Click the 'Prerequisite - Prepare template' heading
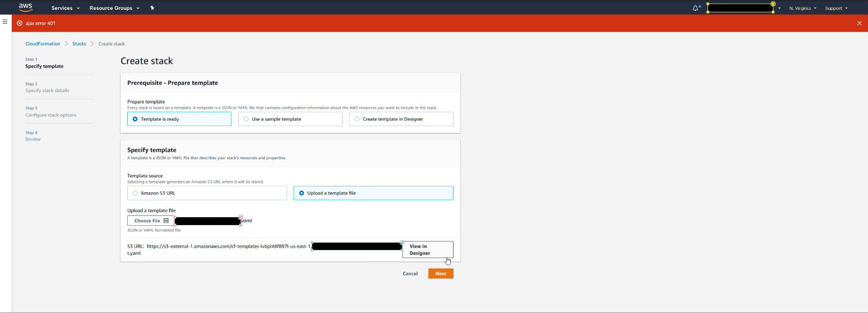The width and height of the screenshot is (868, 313). tap(173, 83)
